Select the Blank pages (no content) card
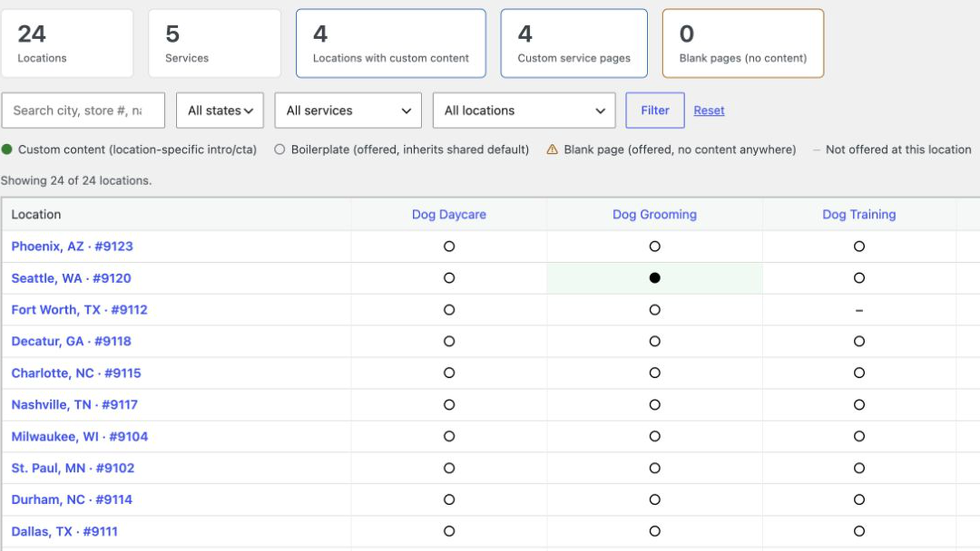The height and width of the screenshot is (551, 980). point(743,43)
